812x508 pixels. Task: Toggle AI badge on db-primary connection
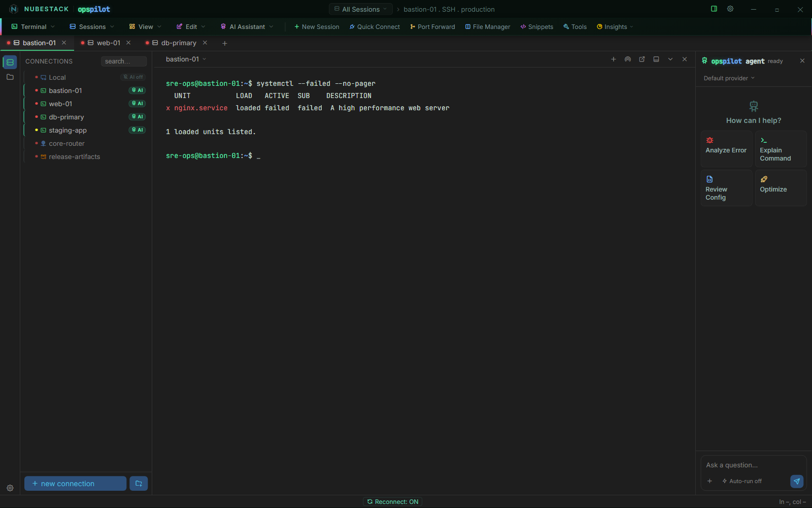coord(137,117)
